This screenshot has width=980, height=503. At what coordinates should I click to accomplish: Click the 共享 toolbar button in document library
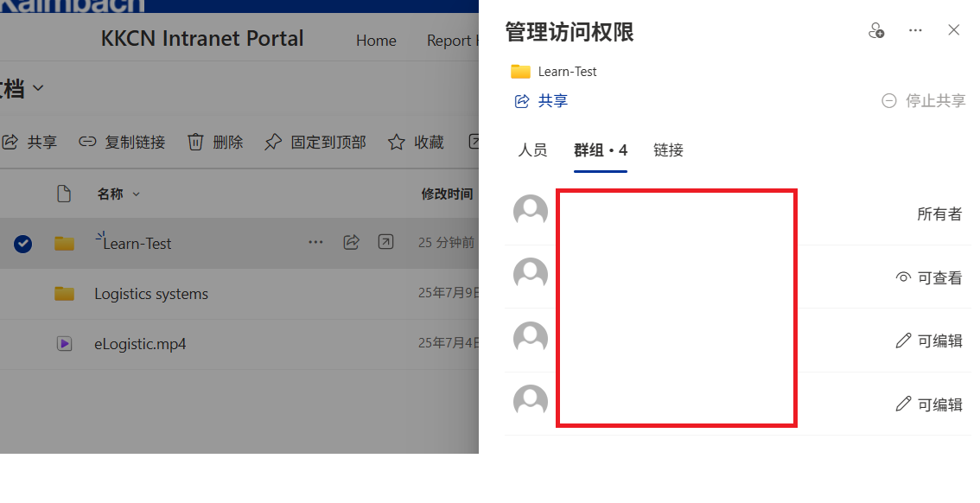(x=29, y=143)
